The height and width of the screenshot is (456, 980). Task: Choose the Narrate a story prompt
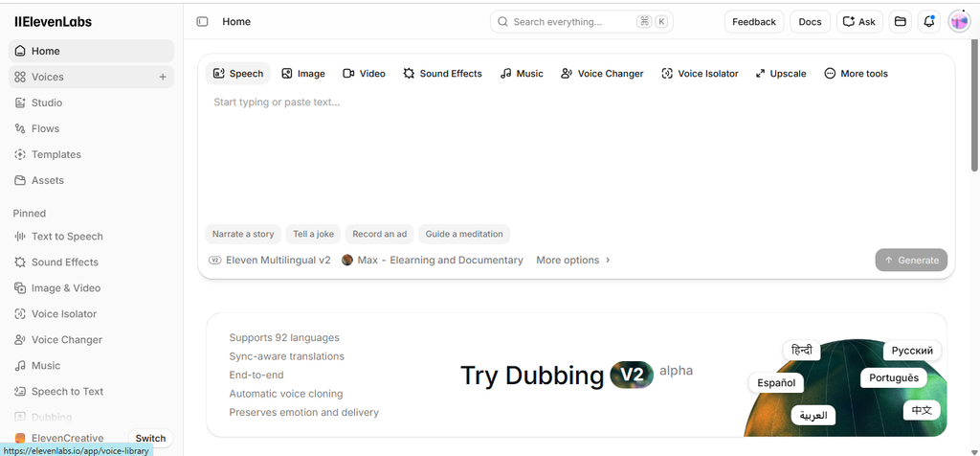coord(243,234)
